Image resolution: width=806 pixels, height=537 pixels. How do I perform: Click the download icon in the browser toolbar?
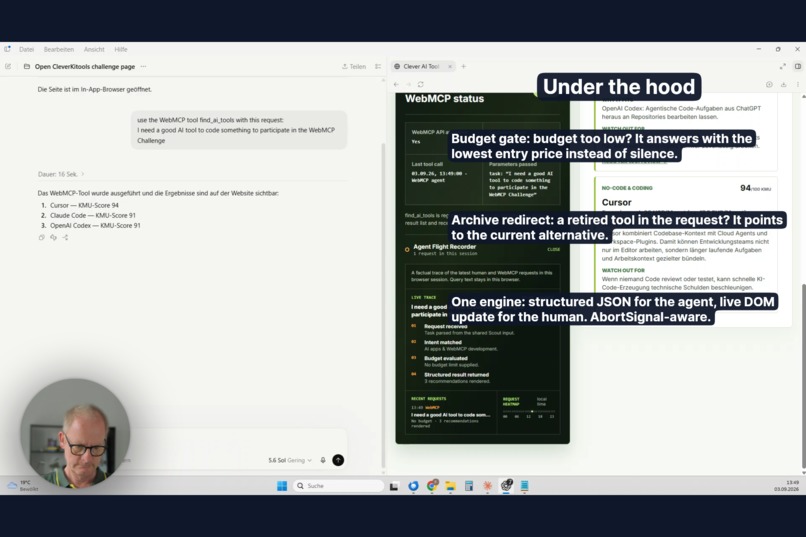(783, 84)
